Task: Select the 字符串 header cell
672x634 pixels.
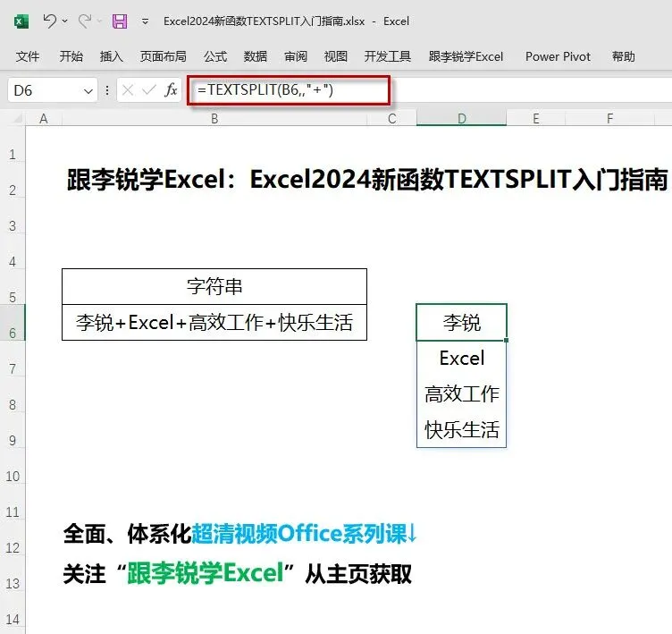Action: click(x=214, y=286)
